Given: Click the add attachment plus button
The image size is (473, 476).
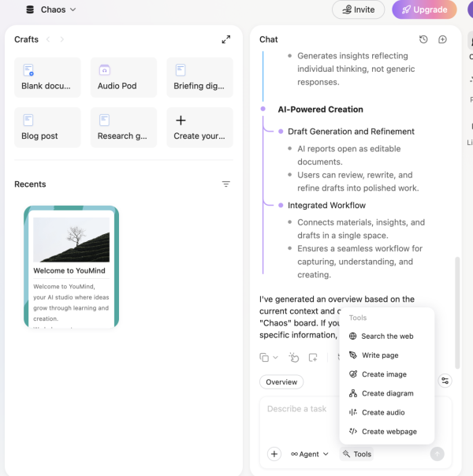Looking at the screenshot, I should (274, 454).
